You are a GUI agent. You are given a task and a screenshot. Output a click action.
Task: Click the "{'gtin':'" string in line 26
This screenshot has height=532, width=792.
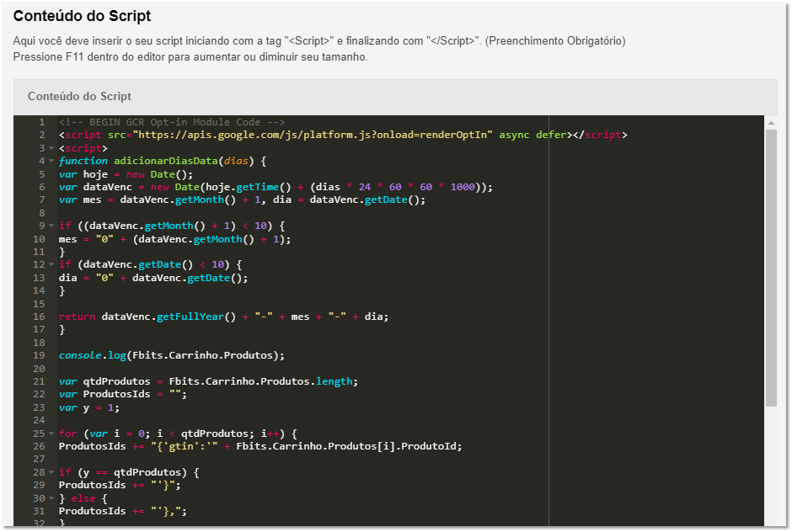coord(184,446)
